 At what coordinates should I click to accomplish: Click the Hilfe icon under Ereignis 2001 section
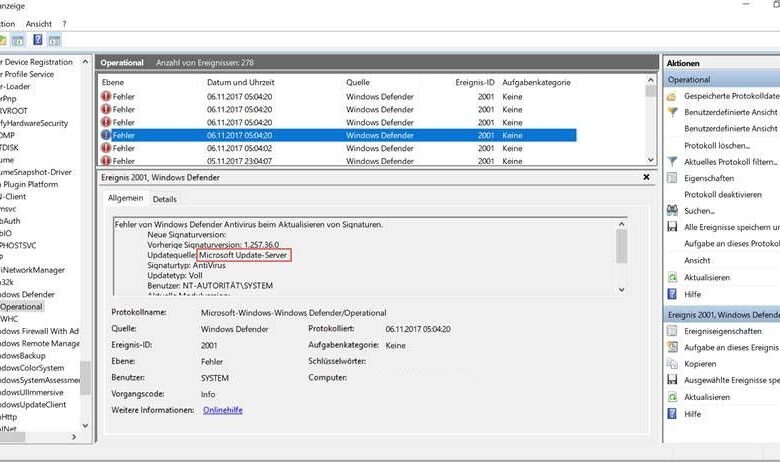point(672,414)
